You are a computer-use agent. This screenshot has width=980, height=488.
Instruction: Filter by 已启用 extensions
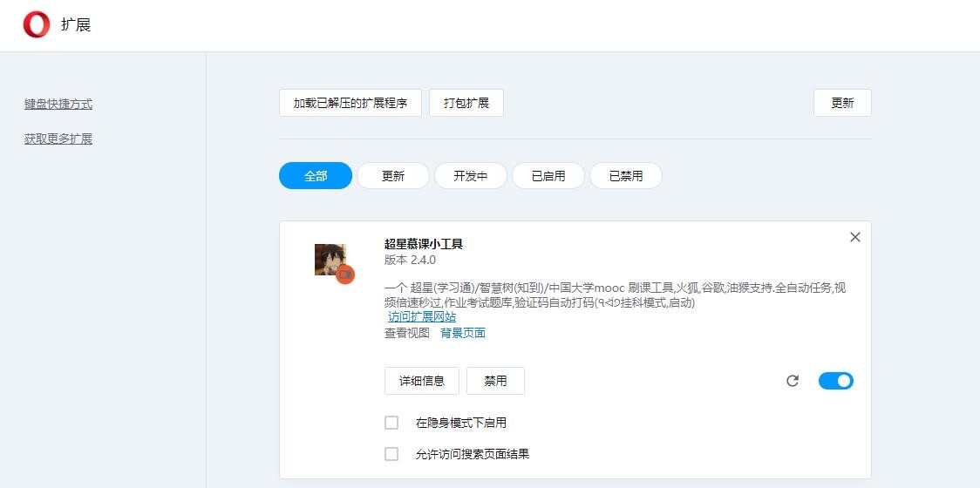pyautogui.click(x=548, y=176)
